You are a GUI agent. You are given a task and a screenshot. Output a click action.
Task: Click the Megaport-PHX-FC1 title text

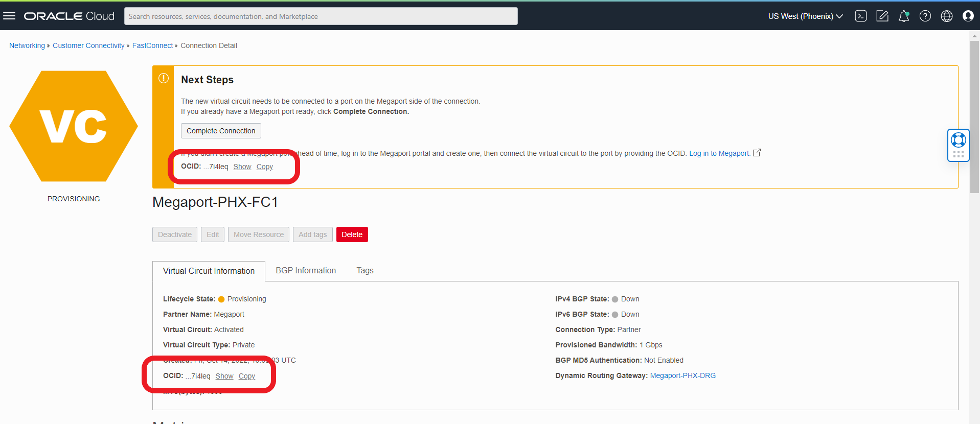click(215, 202)
